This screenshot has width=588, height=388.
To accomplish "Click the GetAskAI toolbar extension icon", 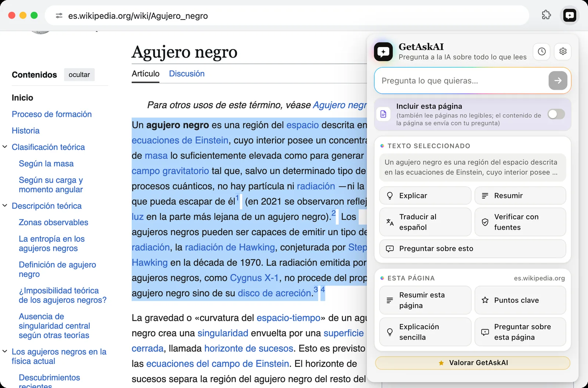I will [x=570, y=15].
